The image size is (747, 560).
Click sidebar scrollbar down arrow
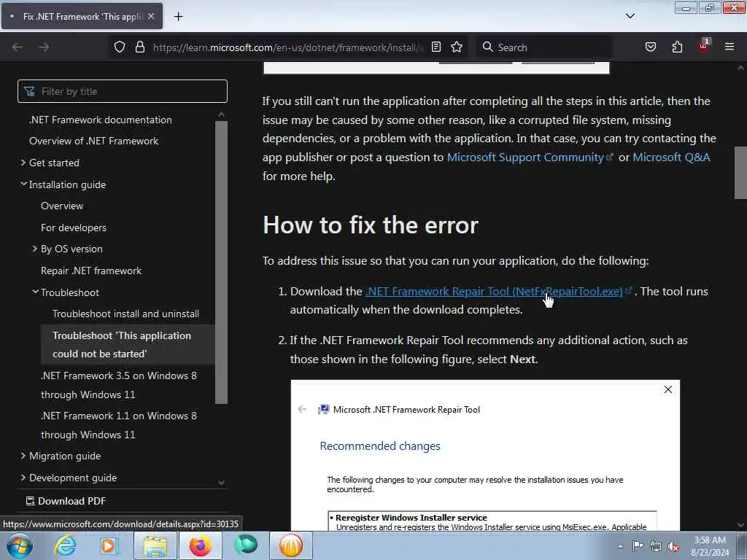[221, 483]
